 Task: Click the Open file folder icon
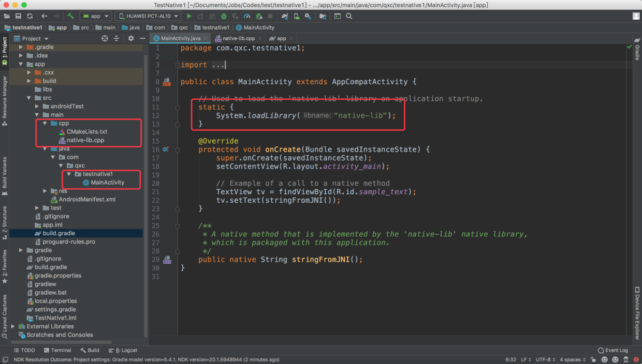[6, 16]
